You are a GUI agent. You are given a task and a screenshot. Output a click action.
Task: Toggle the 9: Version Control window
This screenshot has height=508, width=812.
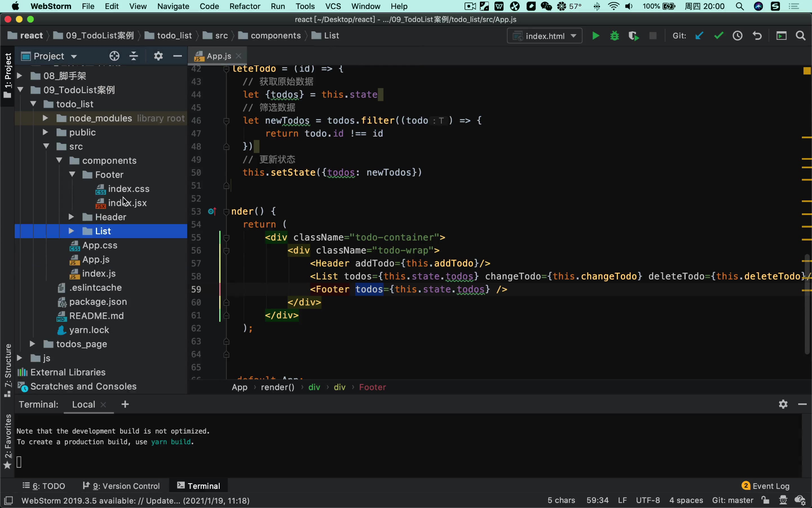click(x=121, y=486)
